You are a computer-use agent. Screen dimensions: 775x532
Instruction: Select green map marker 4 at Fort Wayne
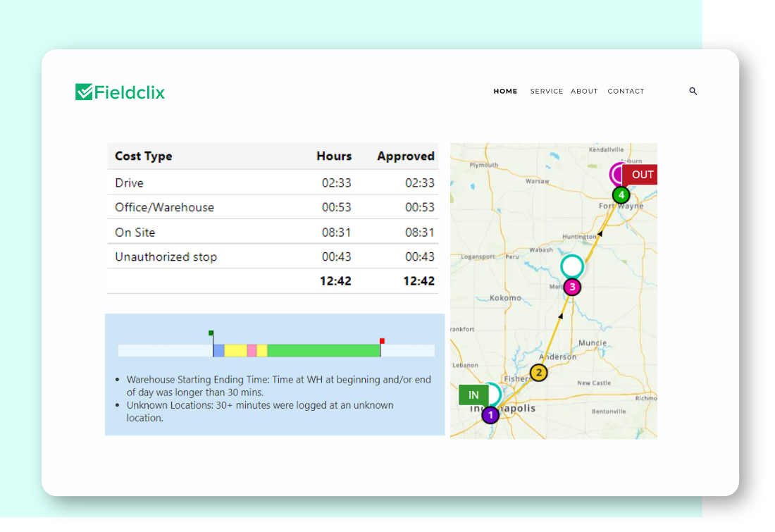[x=621, y=195]
